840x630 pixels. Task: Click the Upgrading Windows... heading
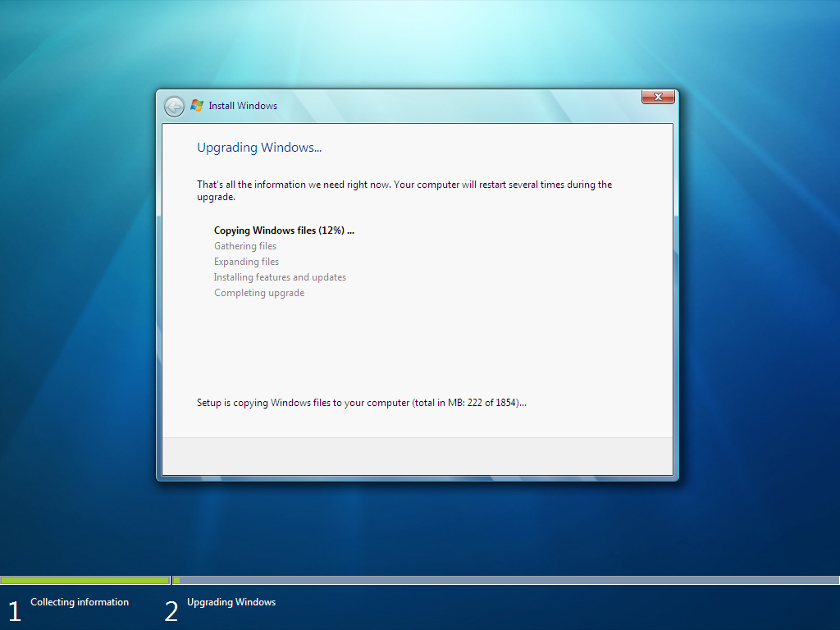click(259, 148)
